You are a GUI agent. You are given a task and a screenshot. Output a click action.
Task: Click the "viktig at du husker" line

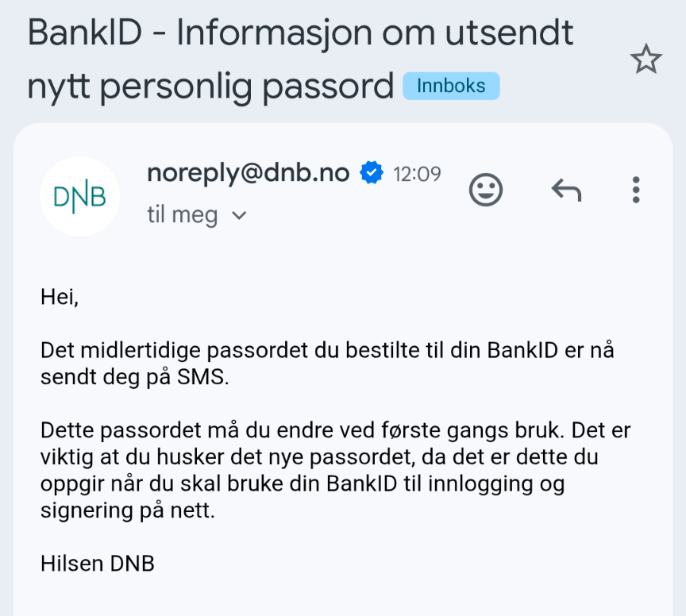coord(135,458)
